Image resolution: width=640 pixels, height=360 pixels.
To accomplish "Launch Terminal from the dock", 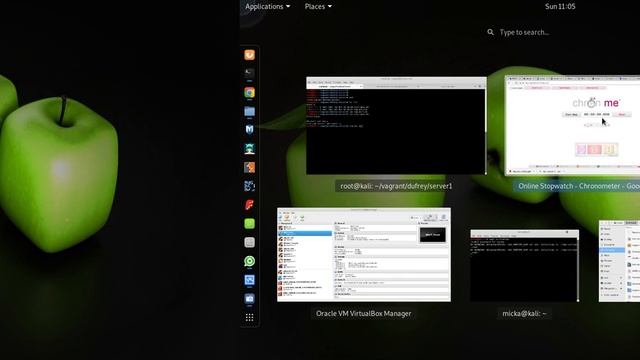I will [x=249, y=73].
